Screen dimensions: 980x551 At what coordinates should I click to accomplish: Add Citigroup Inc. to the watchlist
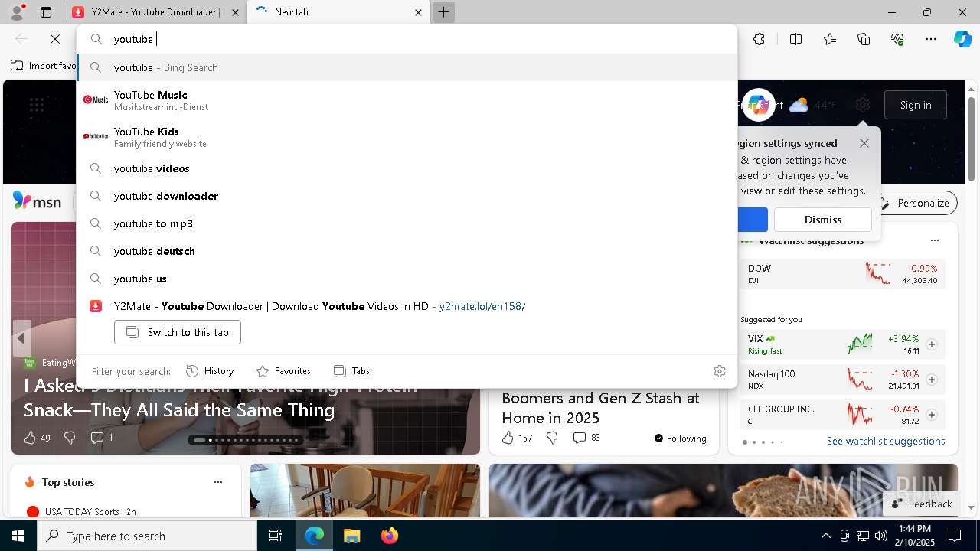(x=932, y=415)
